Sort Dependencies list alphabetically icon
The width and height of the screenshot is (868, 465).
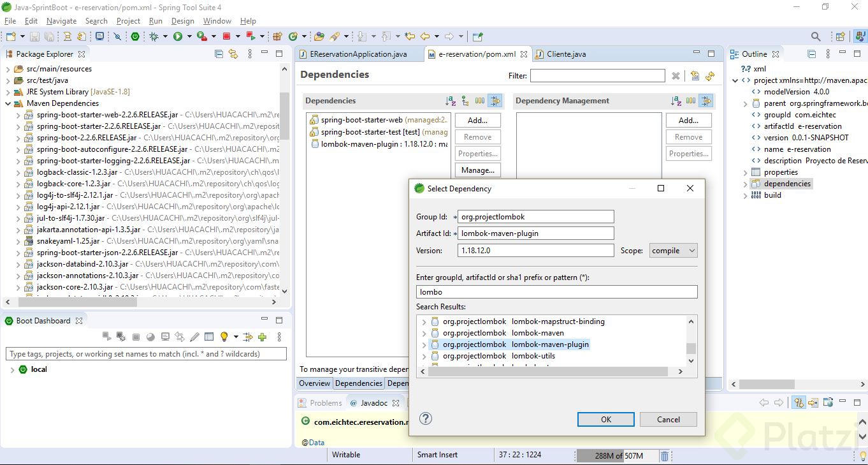(x=451, y=101)
